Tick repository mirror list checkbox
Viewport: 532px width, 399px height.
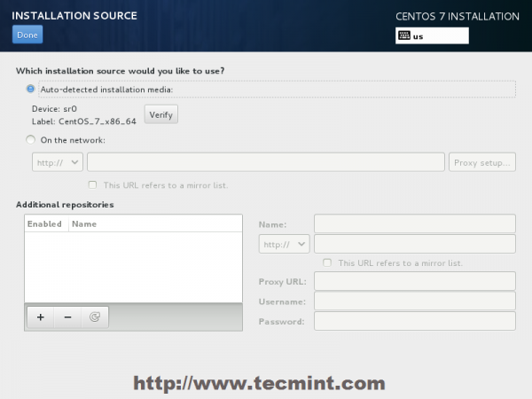coord(327,263)
